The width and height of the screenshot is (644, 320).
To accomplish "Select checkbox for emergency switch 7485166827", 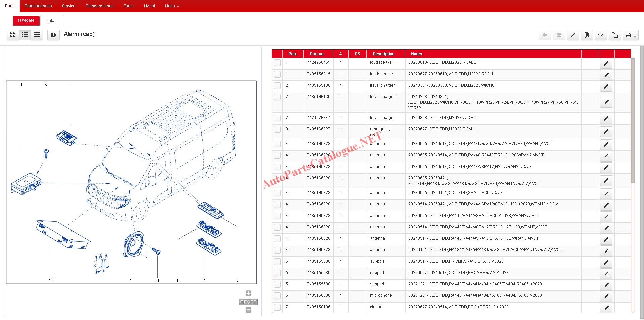I will (x=277, y=129).
